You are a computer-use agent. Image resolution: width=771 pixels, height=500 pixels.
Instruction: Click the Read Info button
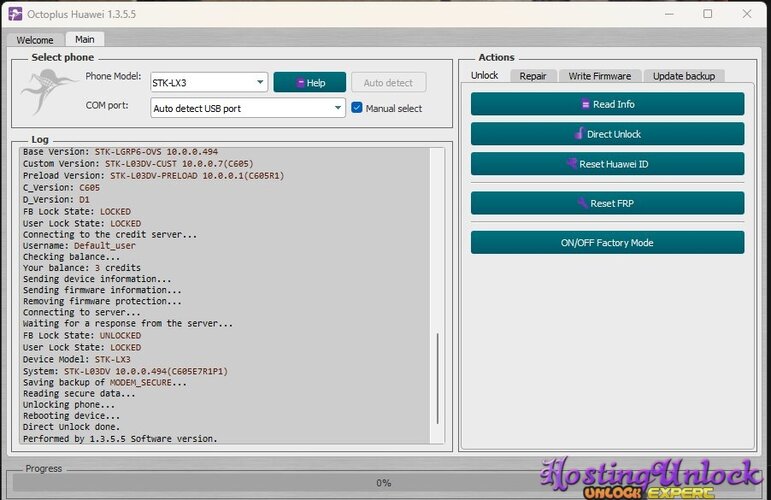pos(607,104)
